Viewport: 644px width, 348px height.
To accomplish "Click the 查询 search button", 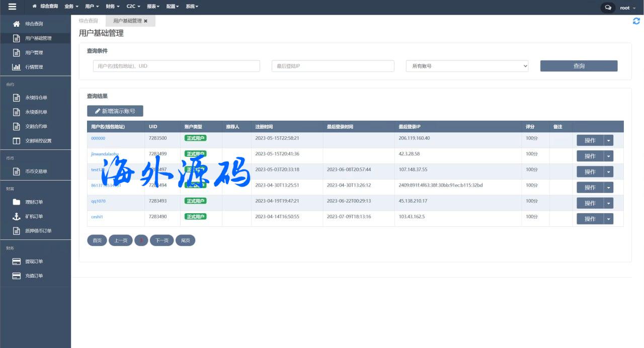I will (579, 66).
